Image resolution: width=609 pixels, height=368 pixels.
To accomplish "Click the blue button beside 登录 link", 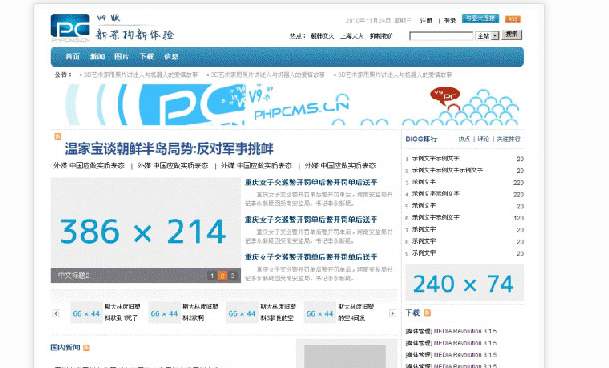I will pyautogui.click(x=480, y=18).
